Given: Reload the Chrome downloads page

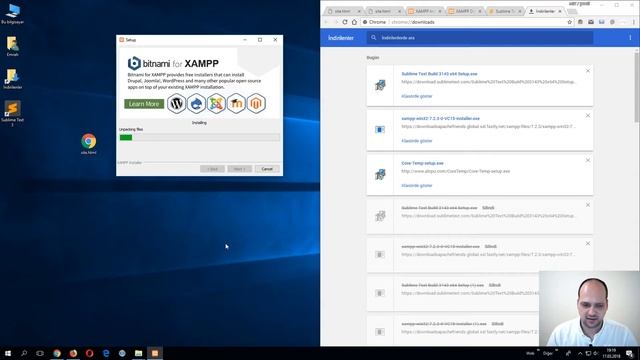Looking at the screenshot, I should pos(345,22).
